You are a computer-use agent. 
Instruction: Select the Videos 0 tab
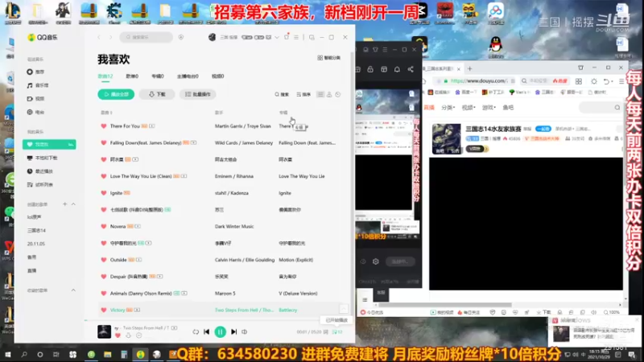tap(217, 76)
